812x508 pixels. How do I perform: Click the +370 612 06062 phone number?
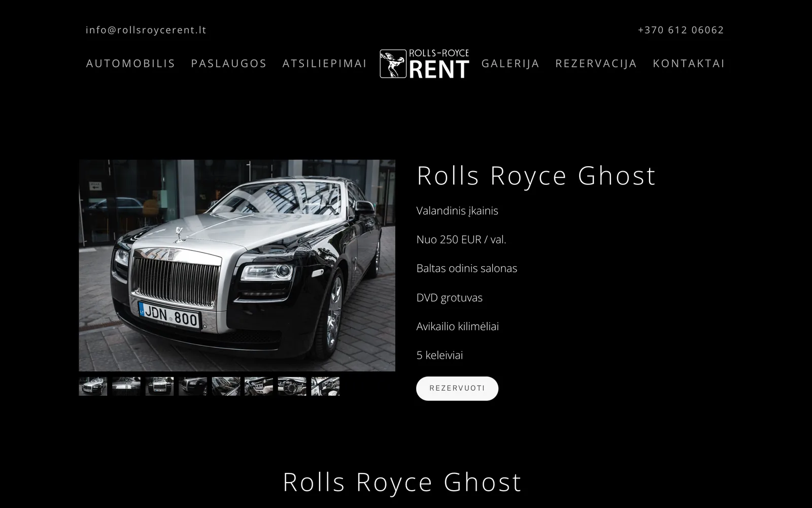(x=681, y=30)
